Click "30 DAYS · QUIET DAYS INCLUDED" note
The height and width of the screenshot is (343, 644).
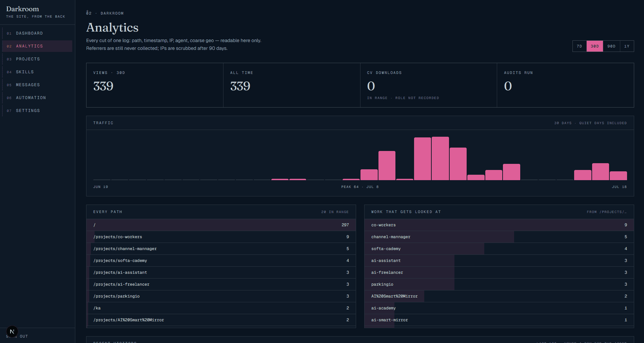[590, 123]
